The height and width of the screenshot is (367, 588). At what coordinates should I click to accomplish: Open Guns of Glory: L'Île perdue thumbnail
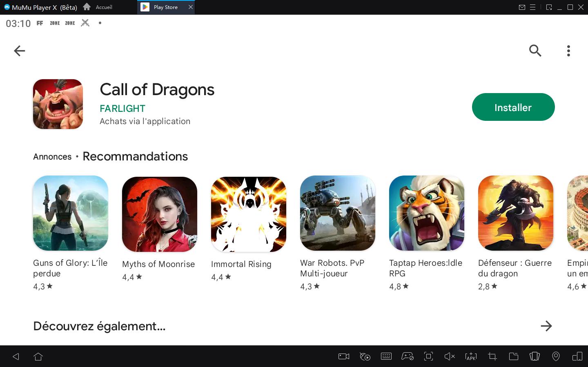pos(71,213)
